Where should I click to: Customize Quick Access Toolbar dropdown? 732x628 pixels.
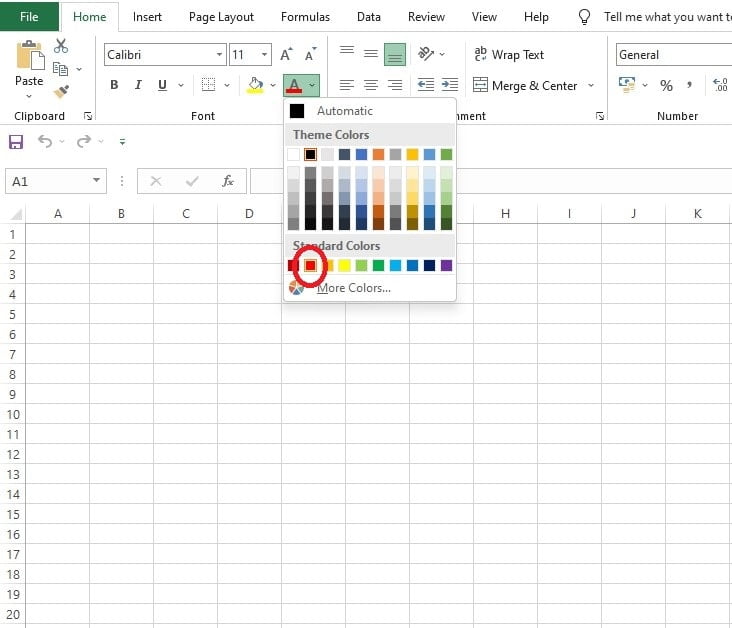(x=122, y=141)
